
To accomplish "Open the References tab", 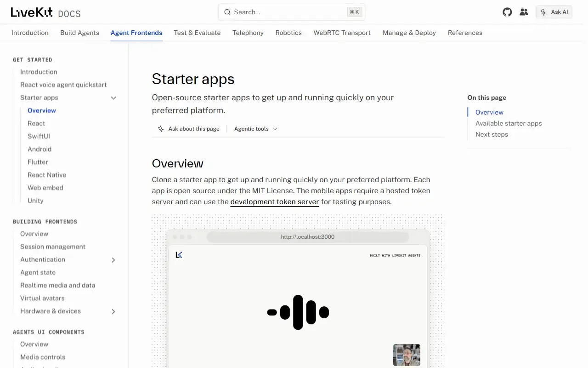I will pyautogui.click(x=465, y=33).
